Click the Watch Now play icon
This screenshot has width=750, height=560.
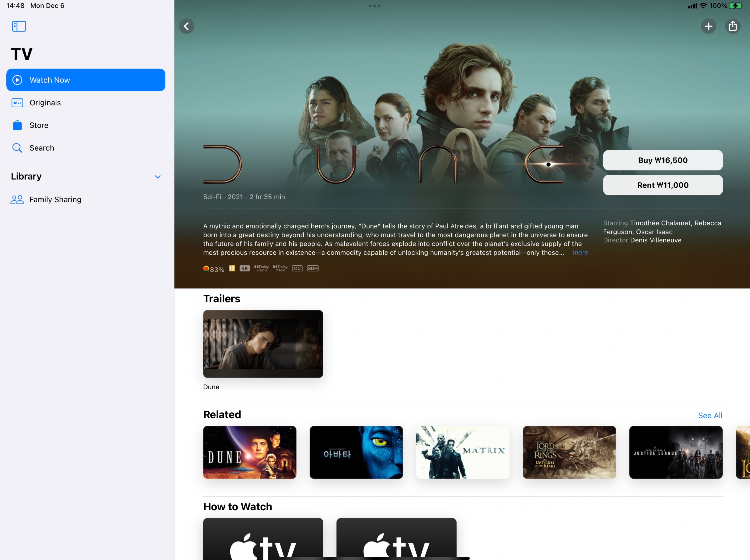click(x=17, y=80)
